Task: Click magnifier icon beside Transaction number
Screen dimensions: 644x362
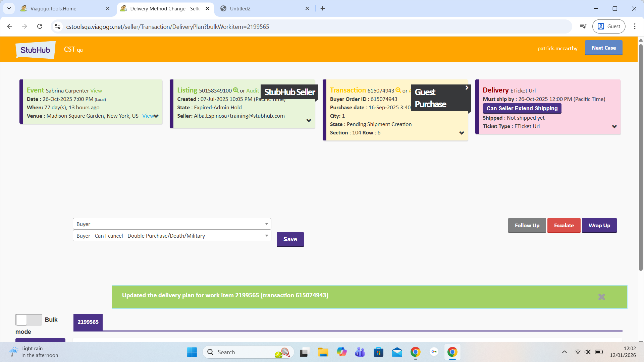Action: (x=398, y=90)
